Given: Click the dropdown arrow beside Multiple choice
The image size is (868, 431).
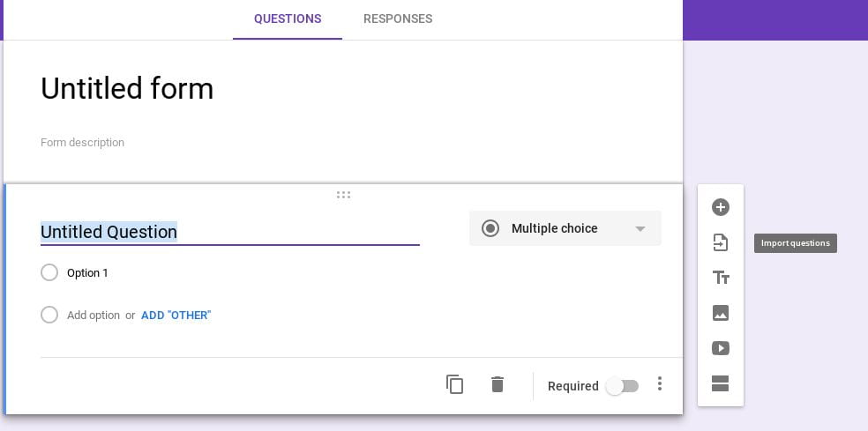Looking at the screenshot, I should (640, 228).
